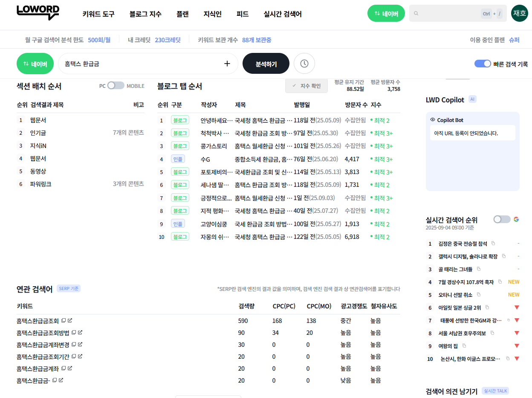Viewport: 532px width, 398px height.
Task: Open 홈택스환급금계좌변경 external link icon
Action: pyautogui.click(x=80, y=344)
